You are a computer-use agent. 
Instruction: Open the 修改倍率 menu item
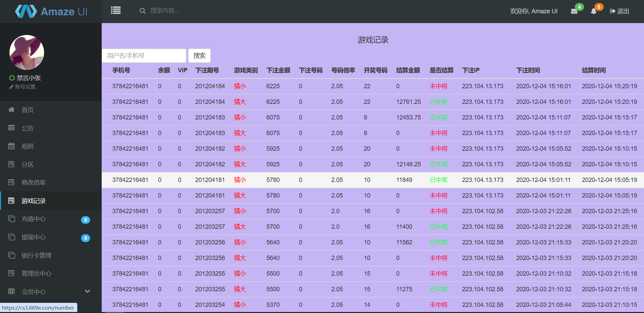pyautogui.click(x=51, y=183)
